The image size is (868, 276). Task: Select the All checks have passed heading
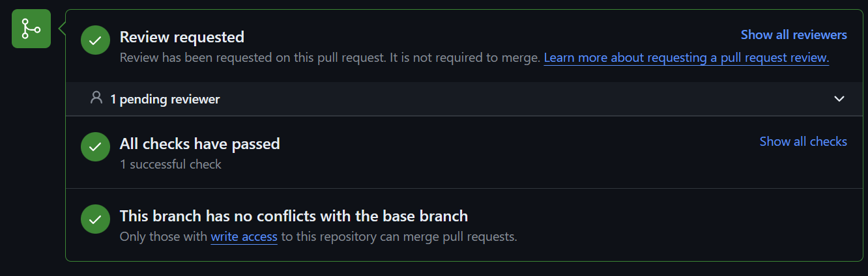pyautogui.click(x=199, y=144)
